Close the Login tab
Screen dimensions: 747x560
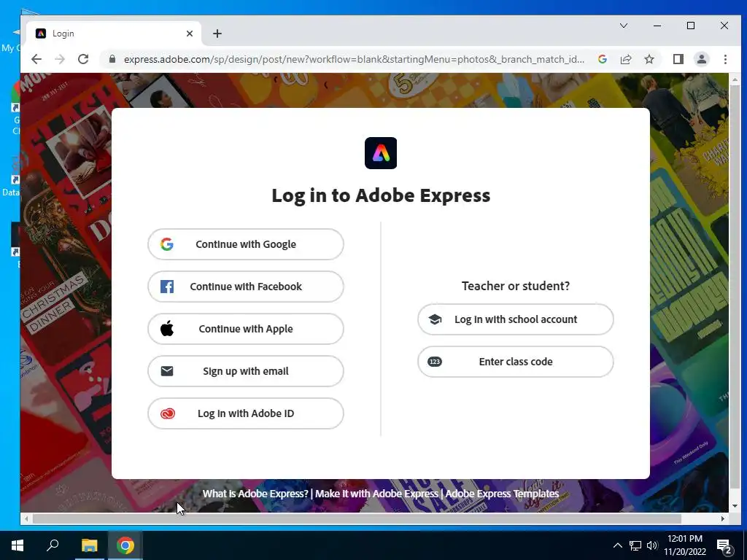tap(190, 34)
